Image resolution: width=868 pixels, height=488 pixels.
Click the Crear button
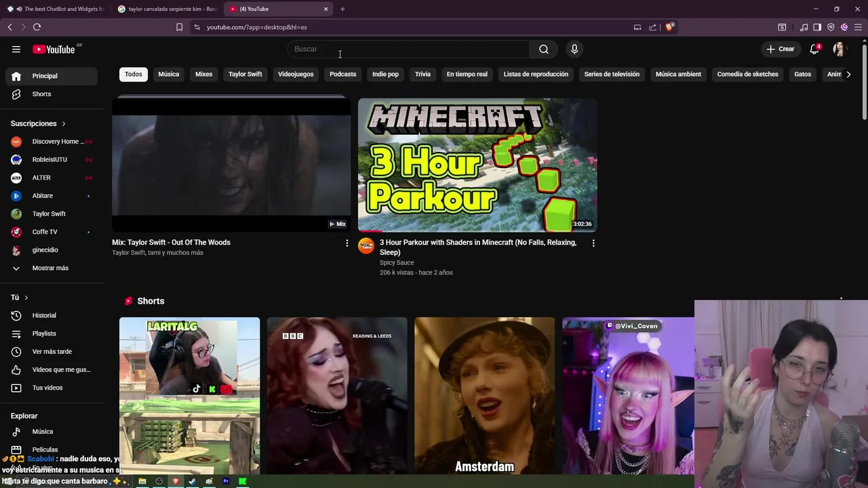coord(780,49)
